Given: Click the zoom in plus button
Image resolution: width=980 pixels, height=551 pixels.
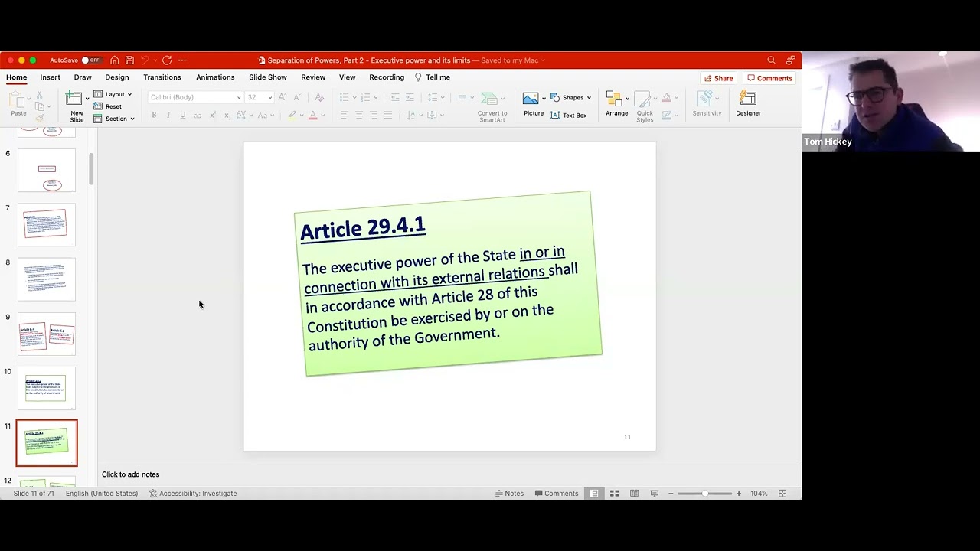Looking at the screenshot, I should pos(738,494).
